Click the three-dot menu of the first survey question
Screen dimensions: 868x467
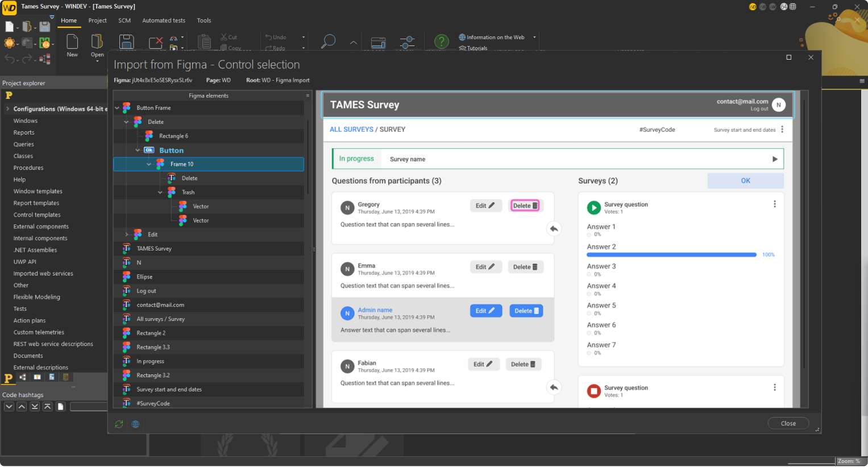[x=774, y=204]
